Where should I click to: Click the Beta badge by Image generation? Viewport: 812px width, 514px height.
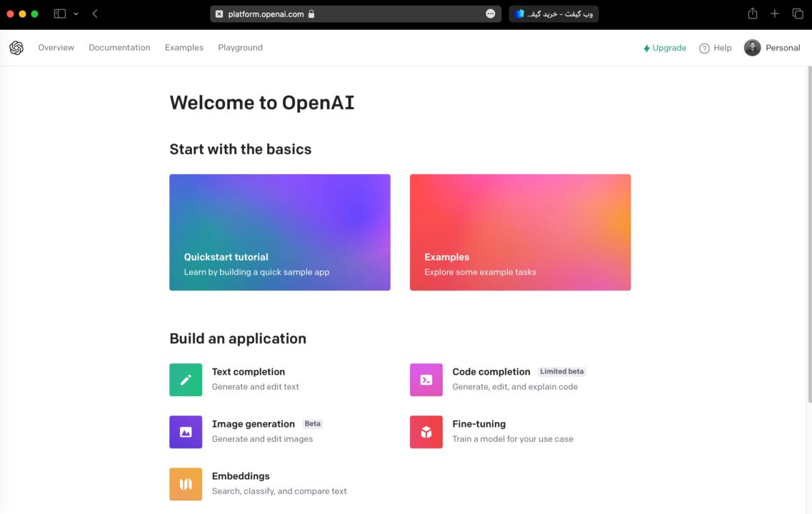coord(312,424)
